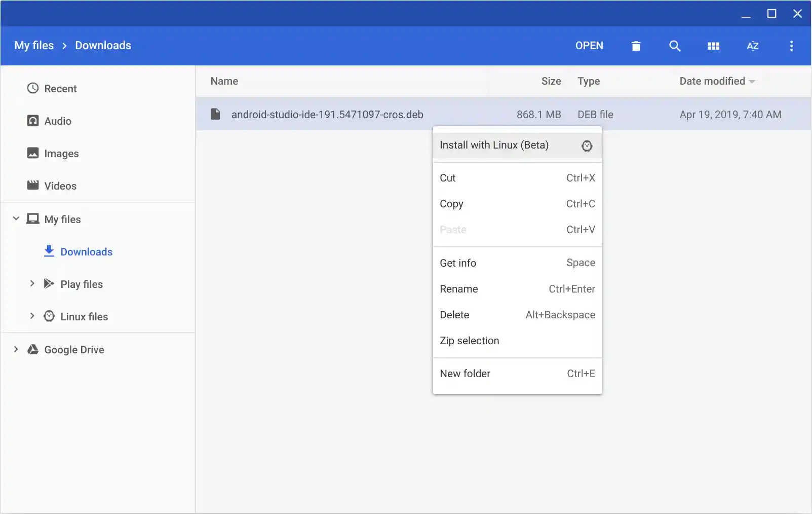The width and height of the screenshot is (812, 514).
Task: Select Videos in the sidebar
Action: (60, 186)
